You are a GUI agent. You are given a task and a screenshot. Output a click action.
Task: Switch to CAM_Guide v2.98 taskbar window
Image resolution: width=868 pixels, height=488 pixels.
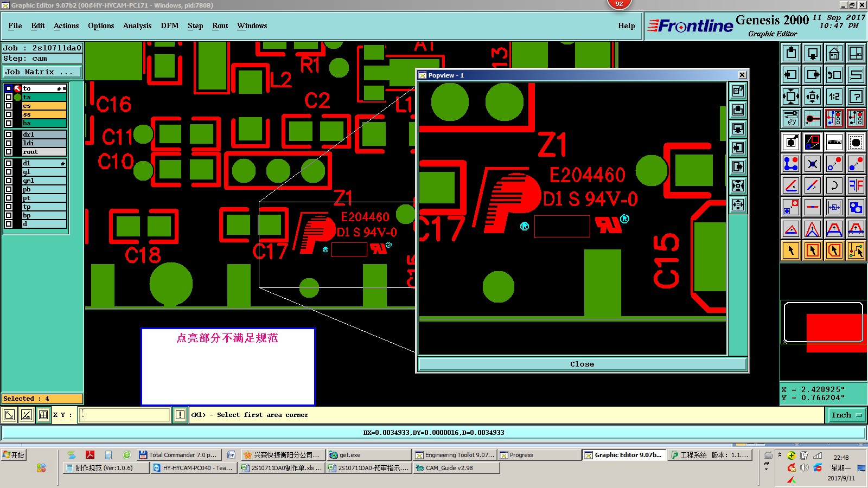coord(456,468)
